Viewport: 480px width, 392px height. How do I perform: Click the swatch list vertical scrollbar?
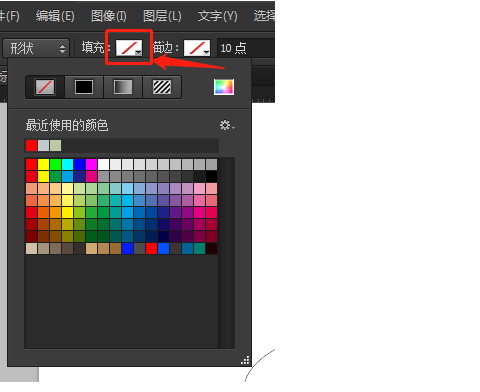(226, 253)
